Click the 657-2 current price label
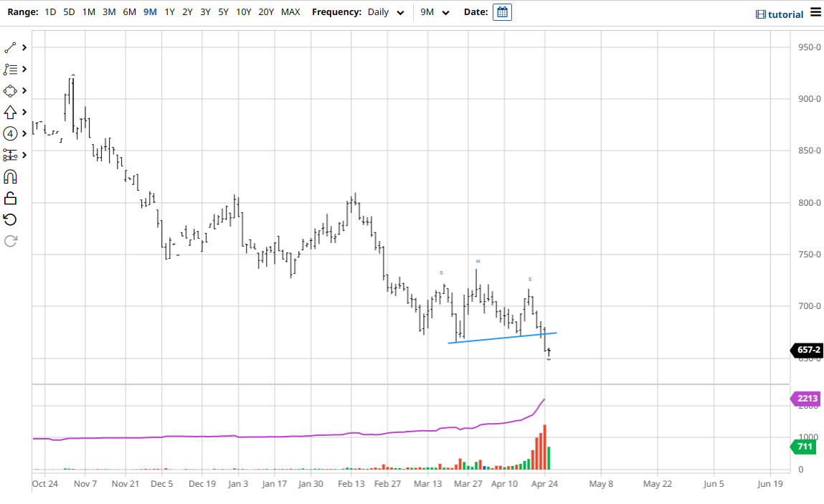824x504 pixels. (808, 350)
